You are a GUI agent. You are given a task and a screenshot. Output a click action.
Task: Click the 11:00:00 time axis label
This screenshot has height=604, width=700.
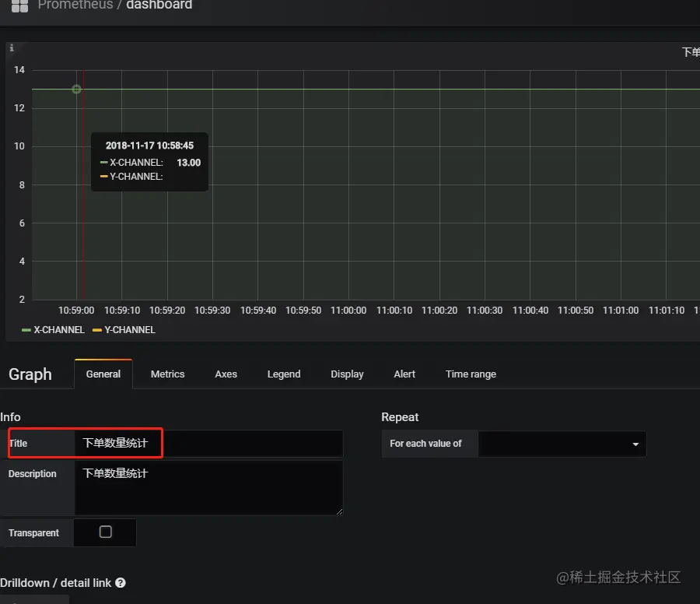(x=348, y=310)
